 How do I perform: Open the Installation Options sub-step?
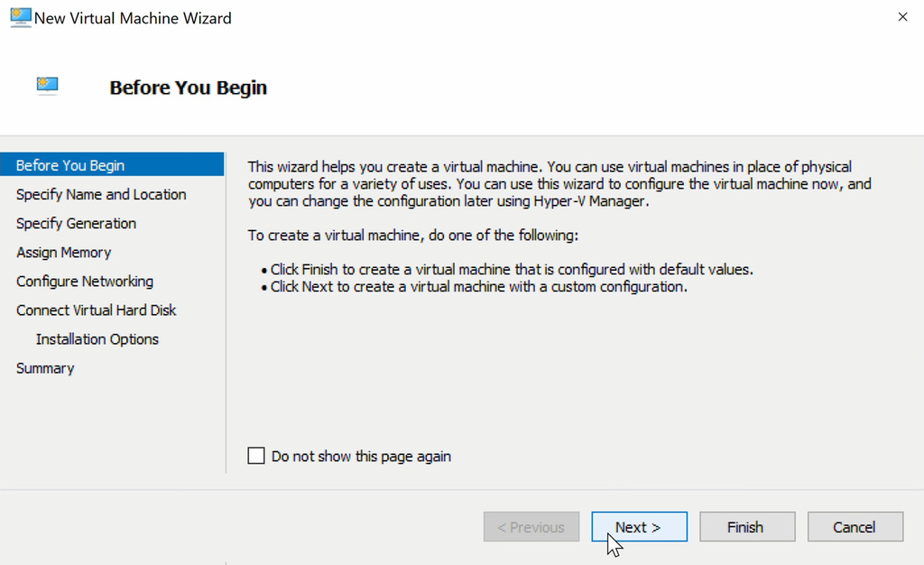pyautogui.click(x=97, y=339)
